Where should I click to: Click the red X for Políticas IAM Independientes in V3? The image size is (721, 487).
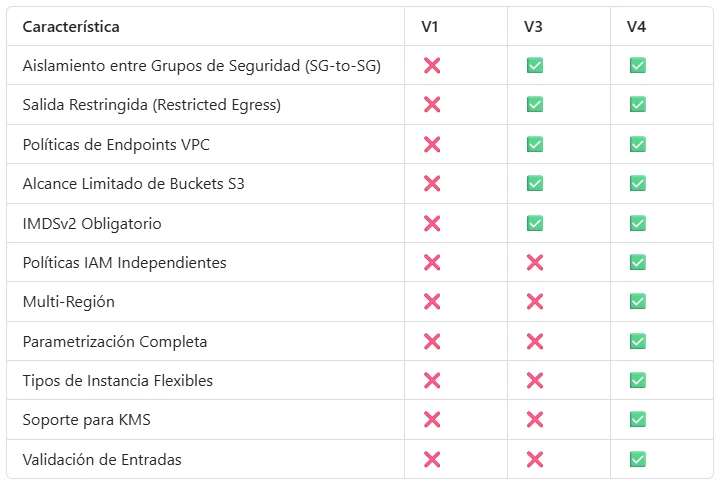click(535, 263)
